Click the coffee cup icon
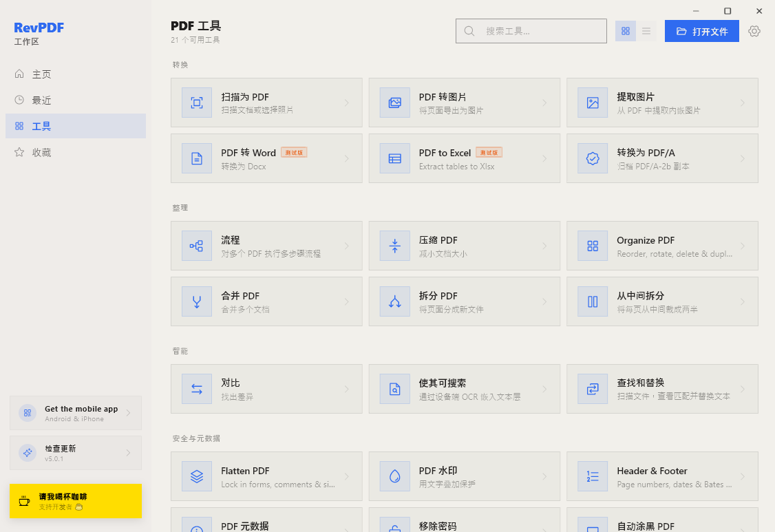The height and width of the screenshot is (532, 775). pos(23,501)
